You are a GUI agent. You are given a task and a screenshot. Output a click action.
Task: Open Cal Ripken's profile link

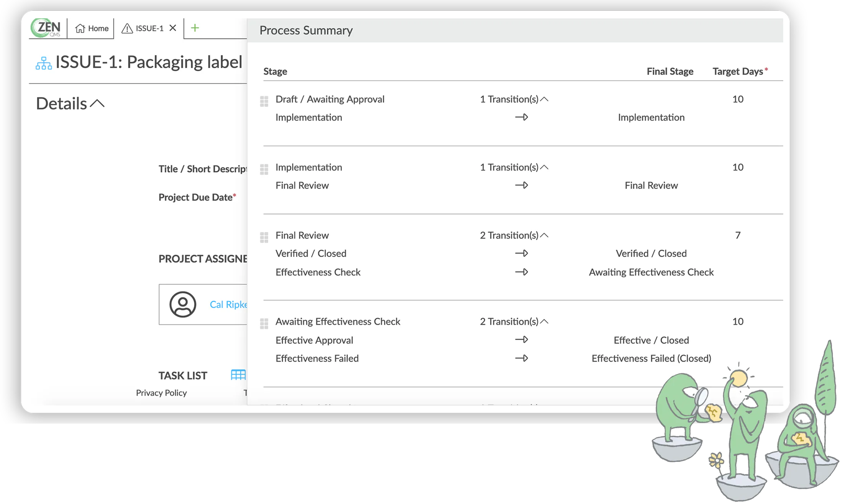point(228,304)
